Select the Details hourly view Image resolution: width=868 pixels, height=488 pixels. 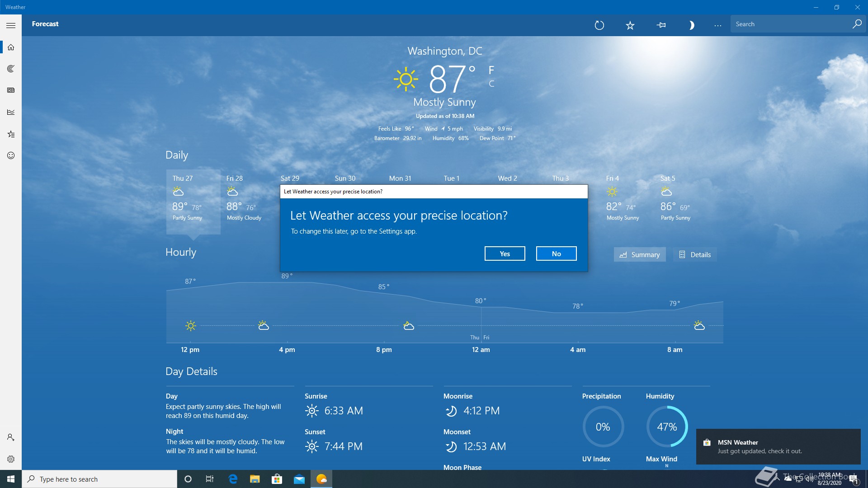coord(695,254)
